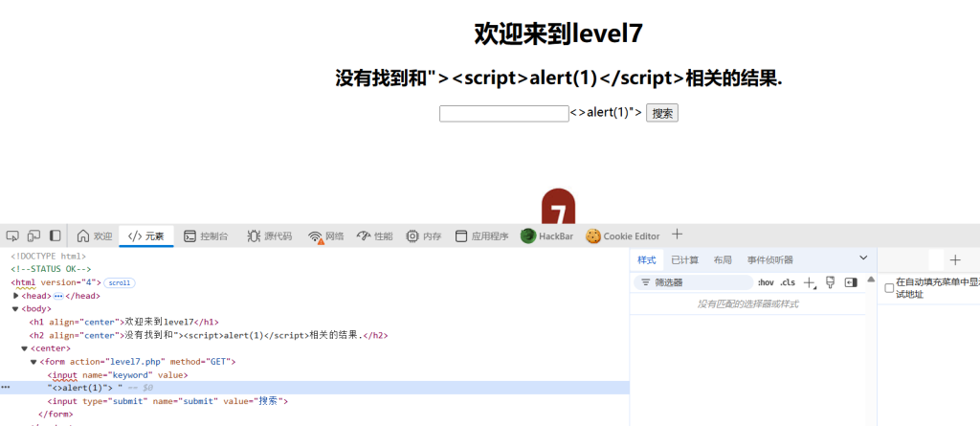Select the input name="keyword" DOM node
Viewport: 980px width, 426px height.
pyautogui.click(x=118, y=374)
